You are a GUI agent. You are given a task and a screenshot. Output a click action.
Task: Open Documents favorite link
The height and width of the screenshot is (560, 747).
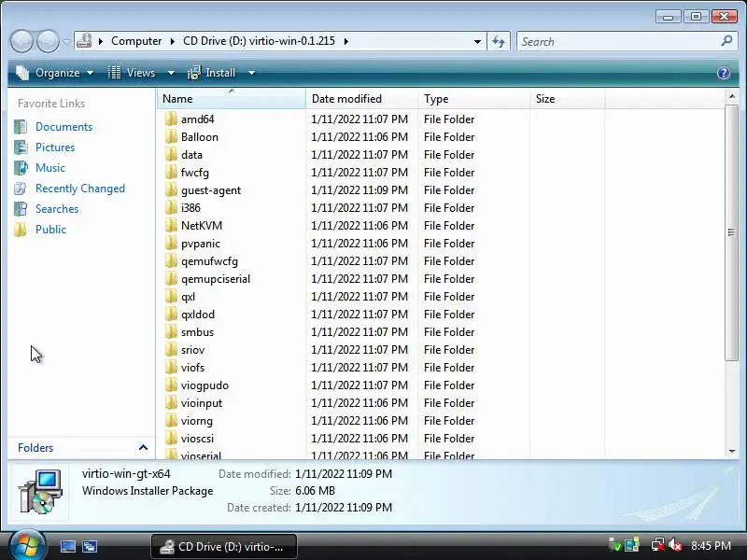pos(63,127)
